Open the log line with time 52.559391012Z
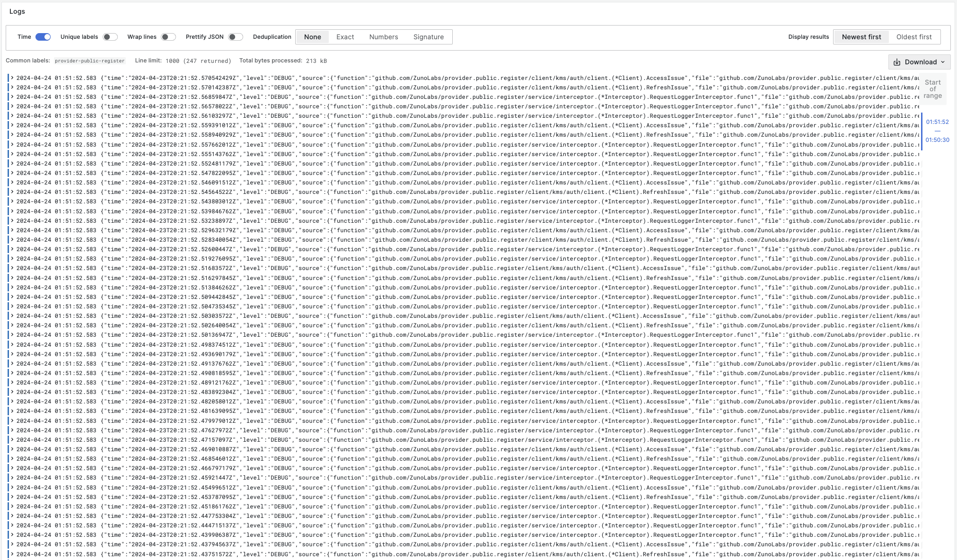Image resolution: width=957 pixels, height=560 pixels. [x=12, y=125]
